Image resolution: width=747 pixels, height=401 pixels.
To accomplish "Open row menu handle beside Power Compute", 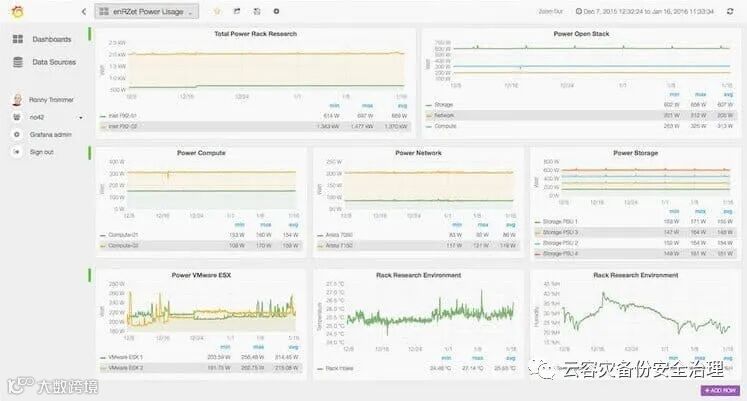I will pyautogui.click(x=90, y=153).
